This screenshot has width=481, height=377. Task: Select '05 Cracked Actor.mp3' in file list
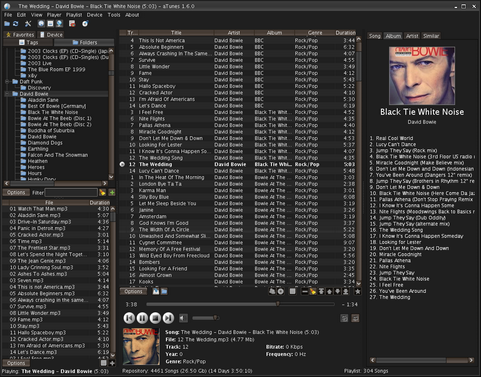[56, 235]
